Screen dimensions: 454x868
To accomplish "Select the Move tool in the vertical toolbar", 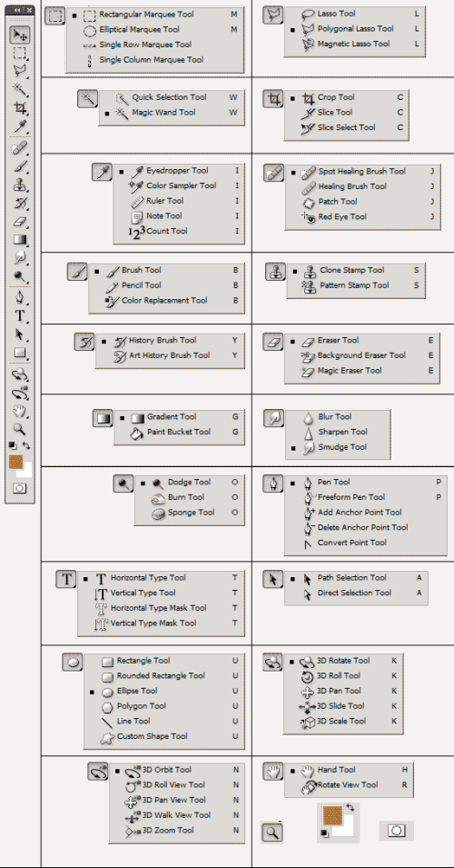I will pos(20,35).
